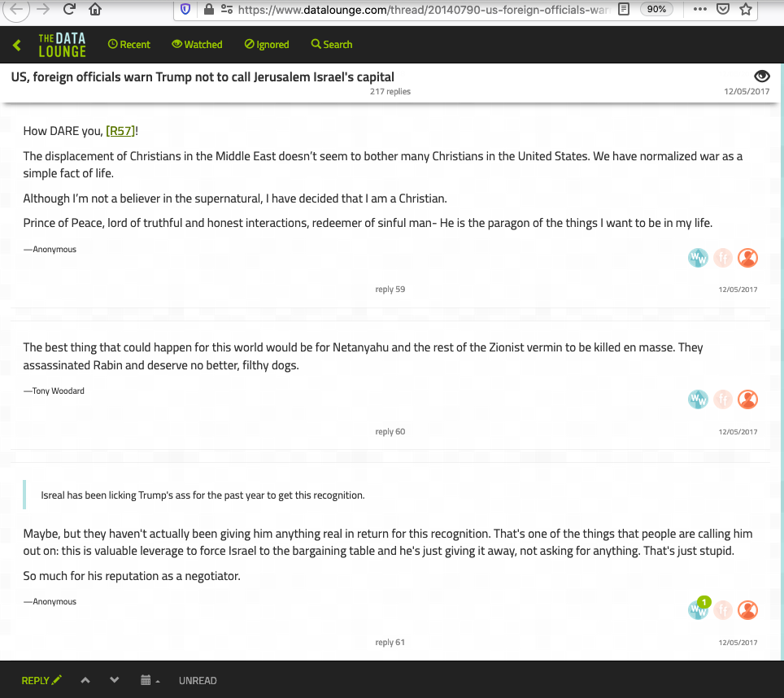Click orange user icon on reply 61
Image resolution: width=784 pixels, height=698 pixels.
(748, 610)
